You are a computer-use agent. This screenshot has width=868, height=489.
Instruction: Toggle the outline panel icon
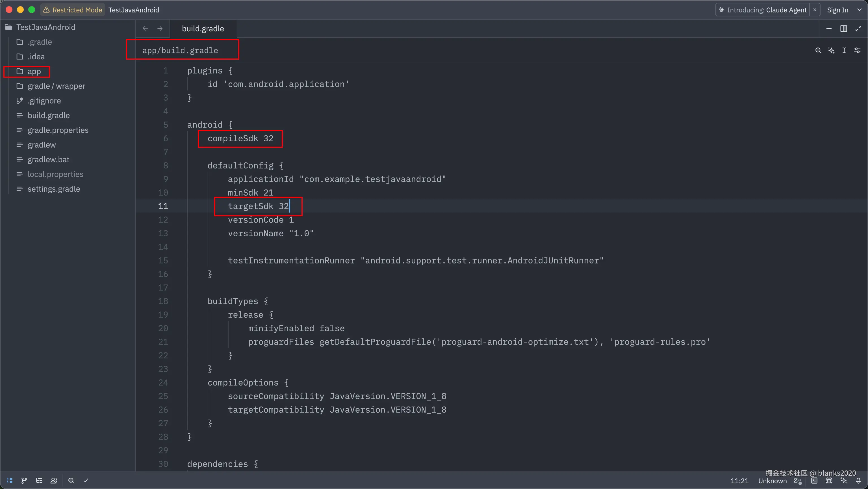coord(39,481)
